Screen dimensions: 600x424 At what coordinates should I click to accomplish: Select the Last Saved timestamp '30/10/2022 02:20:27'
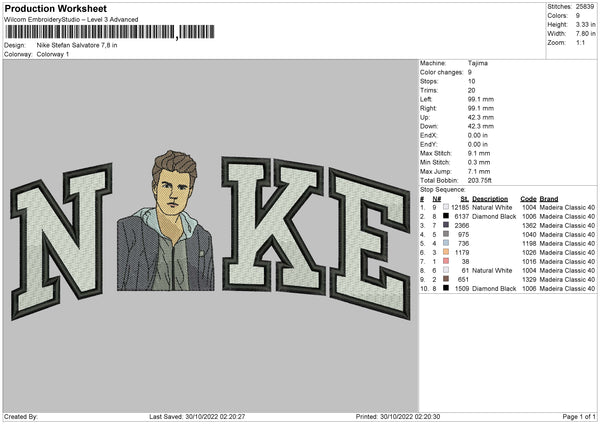215,416
